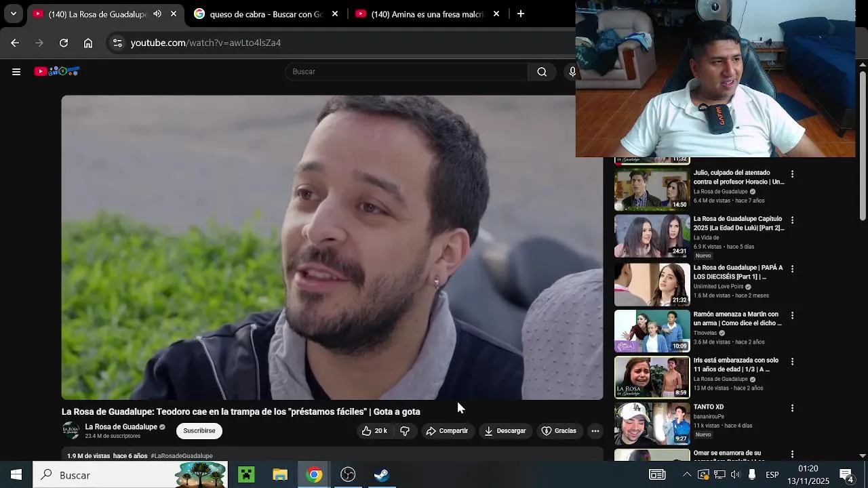Open the clock showing 01:20
Viewport: 868px width, 488px height.
[x=808, y=468]
